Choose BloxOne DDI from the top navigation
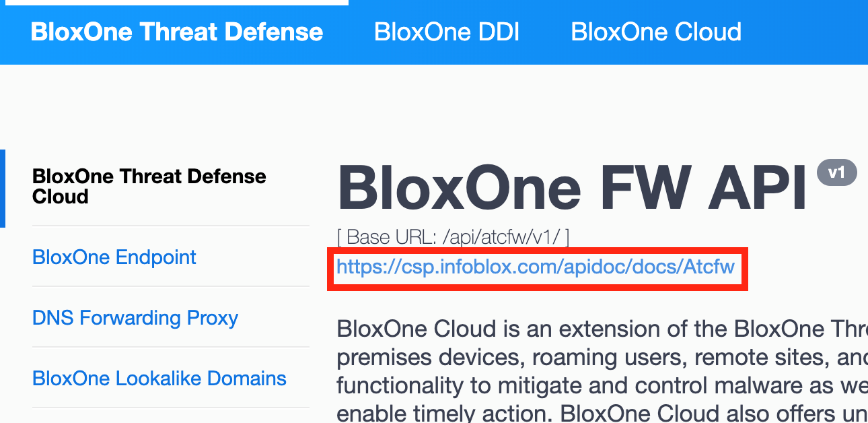Viewport: 868px width, 423px height. click(447, 32)
